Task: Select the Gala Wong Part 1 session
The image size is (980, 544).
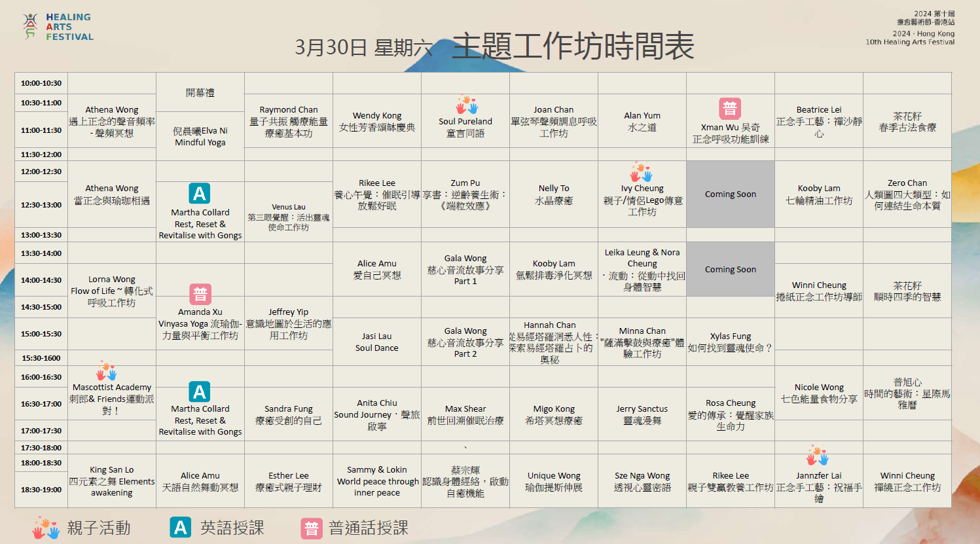Action: tap(465, 269)
